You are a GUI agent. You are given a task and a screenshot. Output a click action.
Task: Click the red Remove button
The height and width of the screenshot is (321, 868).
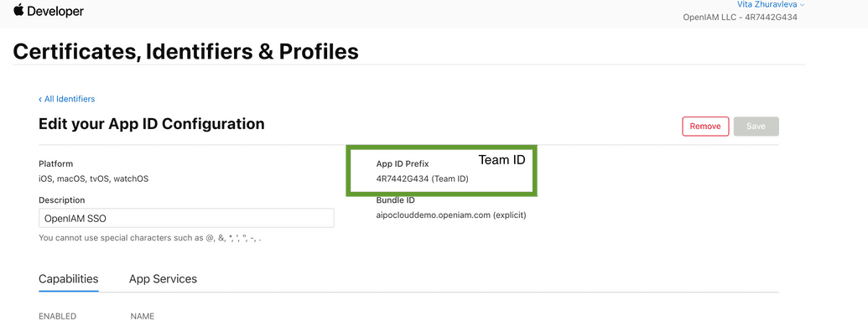(705, 127)
